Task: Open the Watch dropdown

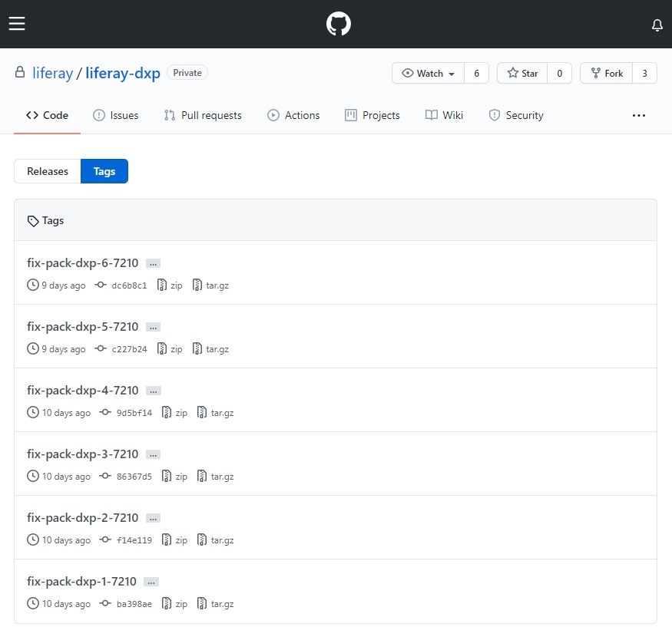Action: pyautogui.click(x=429, y=74)
